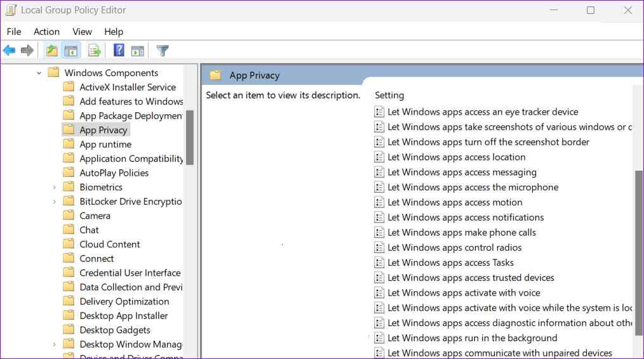Click the tree pane vertical scrollbar thumb

190,138
